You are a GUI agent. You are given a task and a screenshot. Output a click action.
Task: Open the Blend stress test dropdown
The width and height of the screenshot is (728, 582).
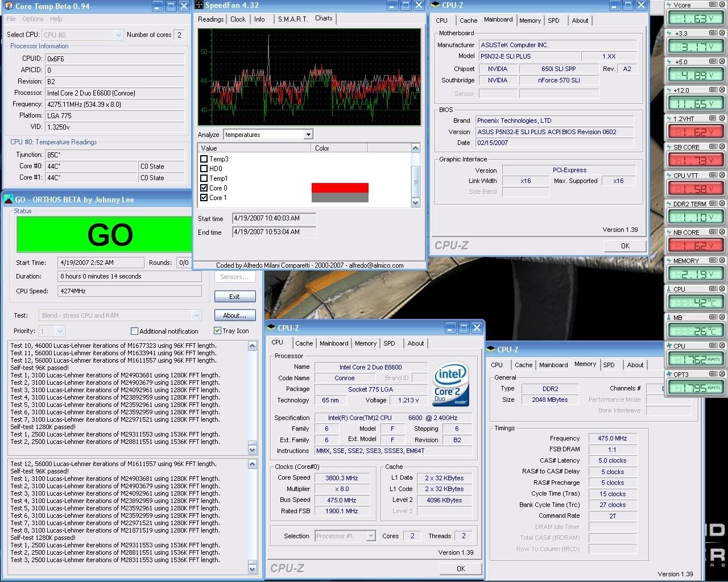tap(196, 315)
